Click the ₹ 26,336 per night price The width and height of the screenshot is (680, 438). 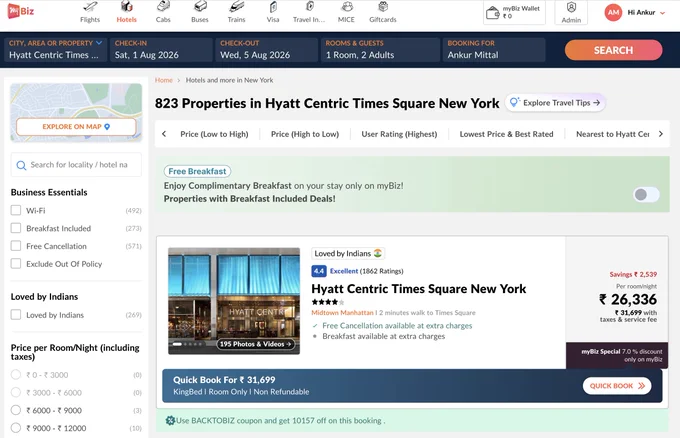click(628, 299)
